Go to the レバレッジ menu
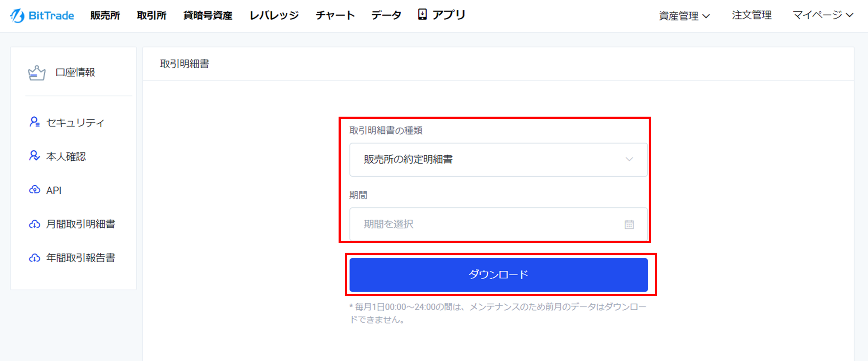 pyautogui.click(x=274, y=15)
